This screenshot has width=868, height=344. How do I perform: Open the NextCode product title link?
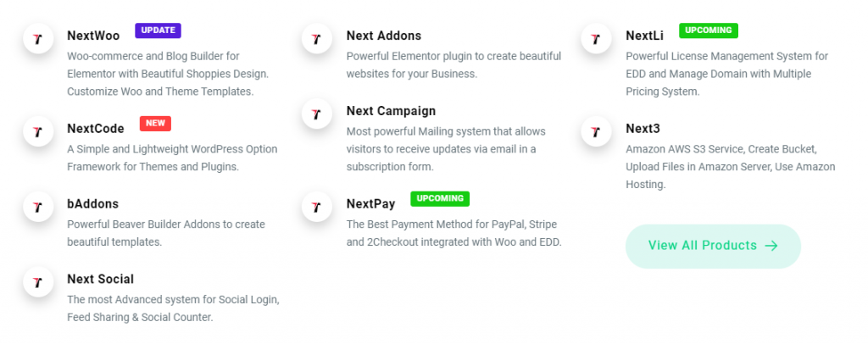click(96, 129)
